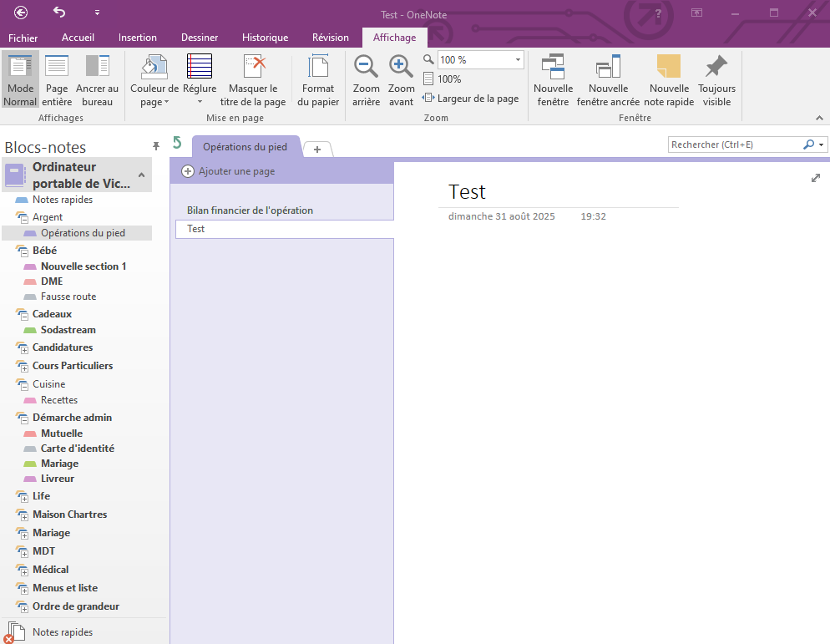This screenshot has width=830, height=644.
Task: Open the Bilan financier de l'opération page
Action: point(285,210)
